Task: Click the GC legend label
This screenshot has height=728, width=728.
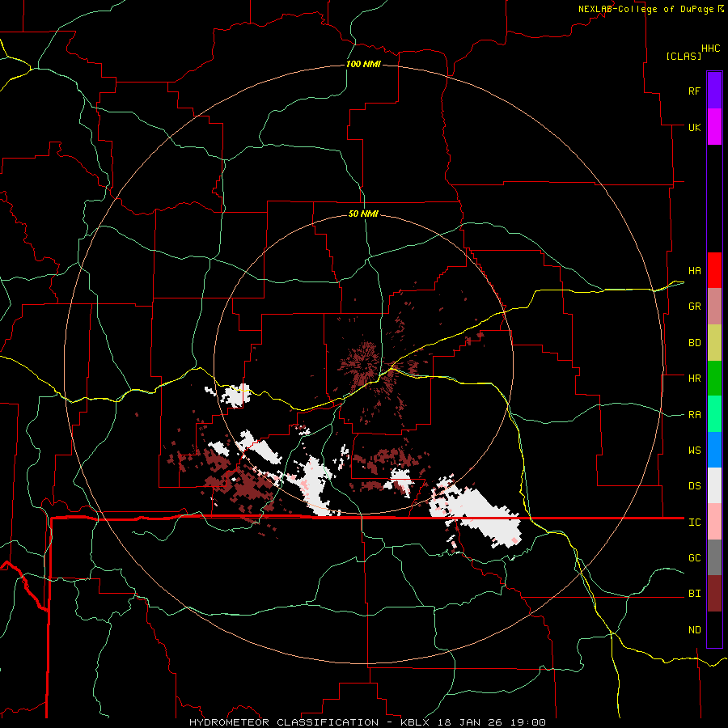Action: click(694, 558)
